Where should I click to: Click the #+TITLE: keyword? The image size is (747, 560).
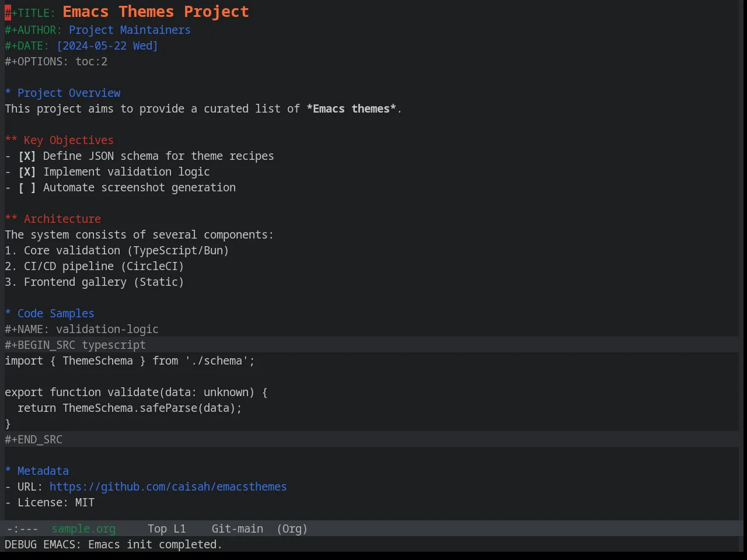point(30,13)
